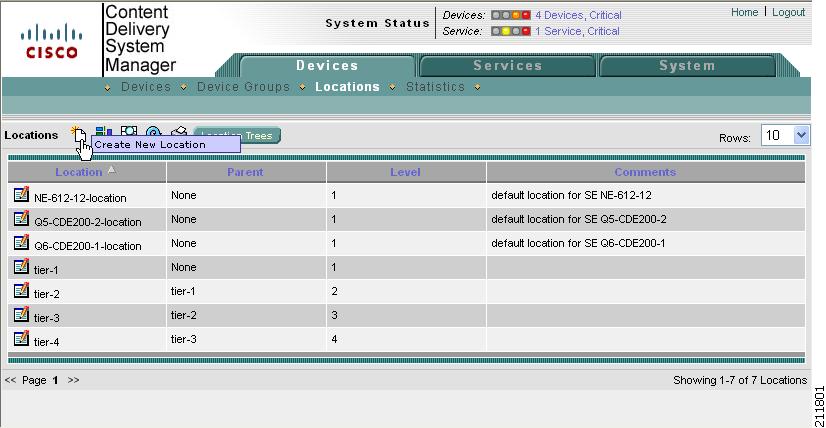Click comment 'default location for SE Q5-CDE200-2'

(578, 219)
